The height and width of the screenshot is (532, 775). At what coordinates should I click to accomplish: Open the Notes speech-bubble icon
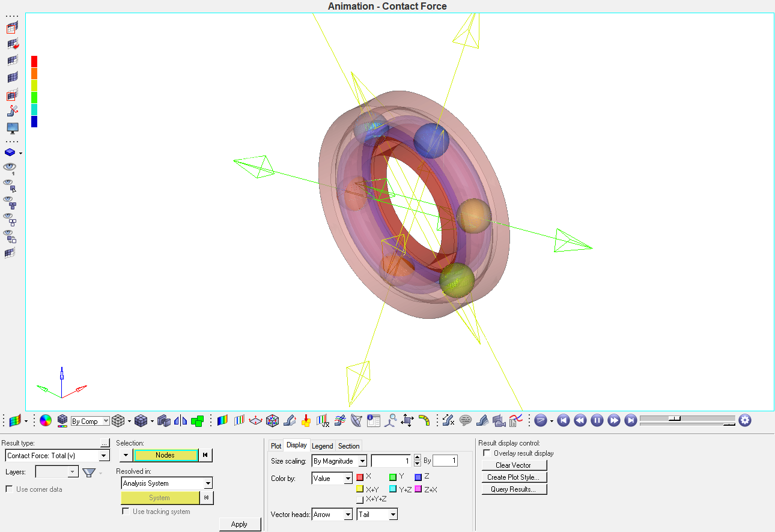pyautogui.click(x=466, y=420)
